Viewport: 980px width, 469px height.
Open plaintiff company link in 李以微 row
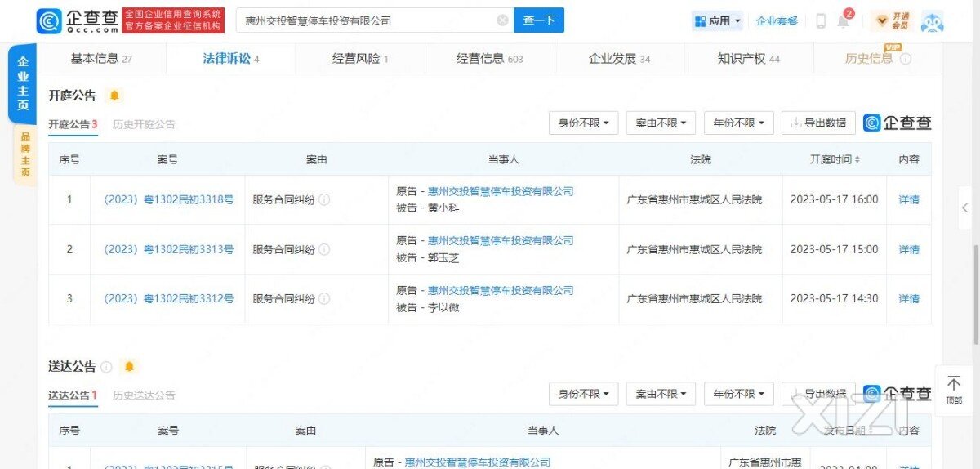coord(501,290)
